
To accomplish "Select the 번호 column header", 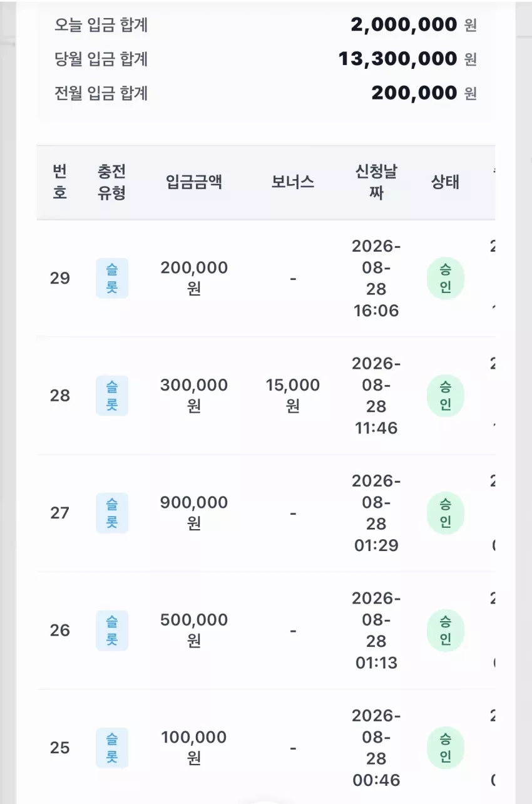I will pyautogui.click(x=60, y=182).
